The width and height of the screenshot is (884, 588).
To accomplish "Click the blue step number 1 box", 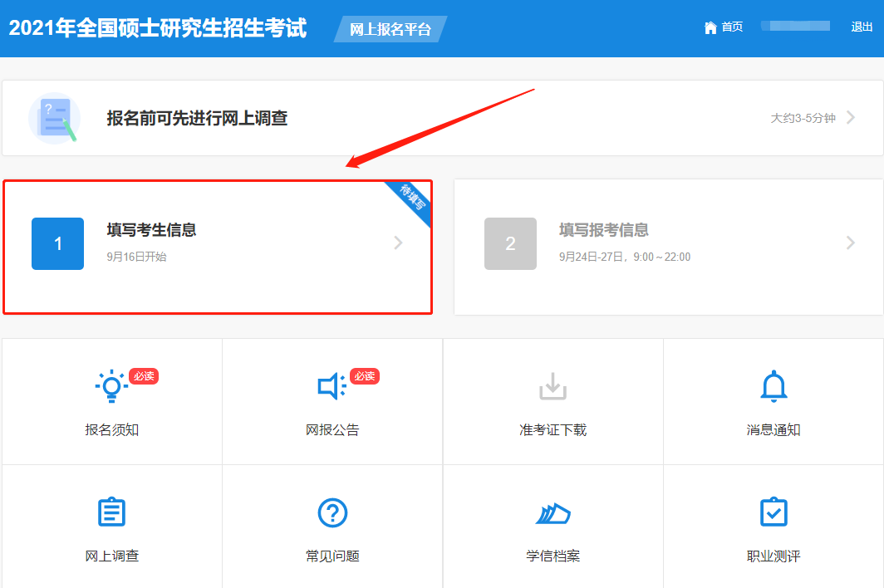I will pyautogui.click(x=57, y=243).
